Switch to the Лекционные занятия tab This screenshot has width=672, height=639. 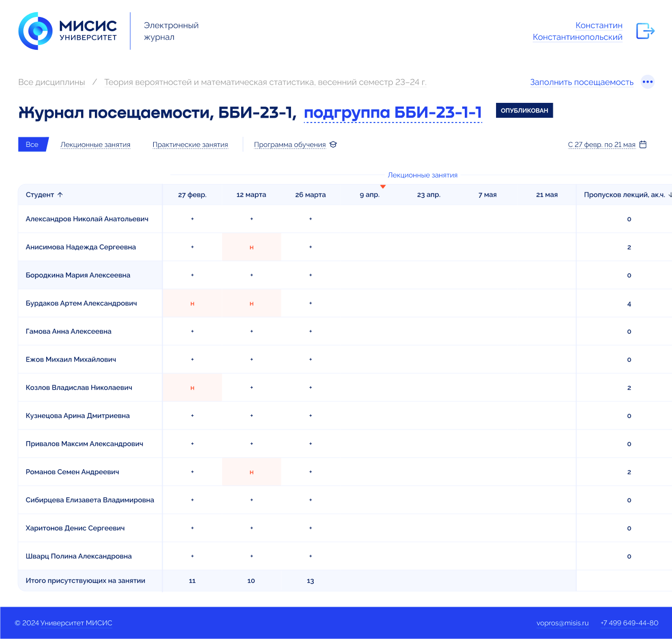[95, 144]
